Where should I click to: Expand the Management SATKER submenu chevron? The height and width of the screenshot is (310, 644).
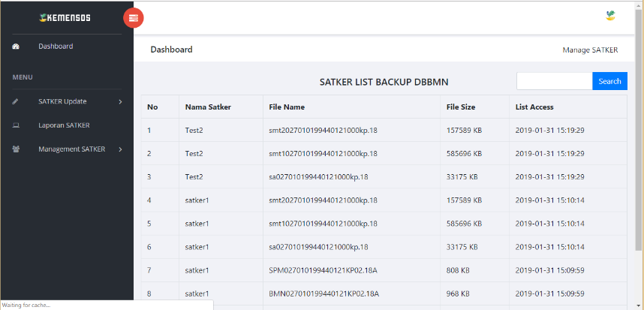point(120,149)
